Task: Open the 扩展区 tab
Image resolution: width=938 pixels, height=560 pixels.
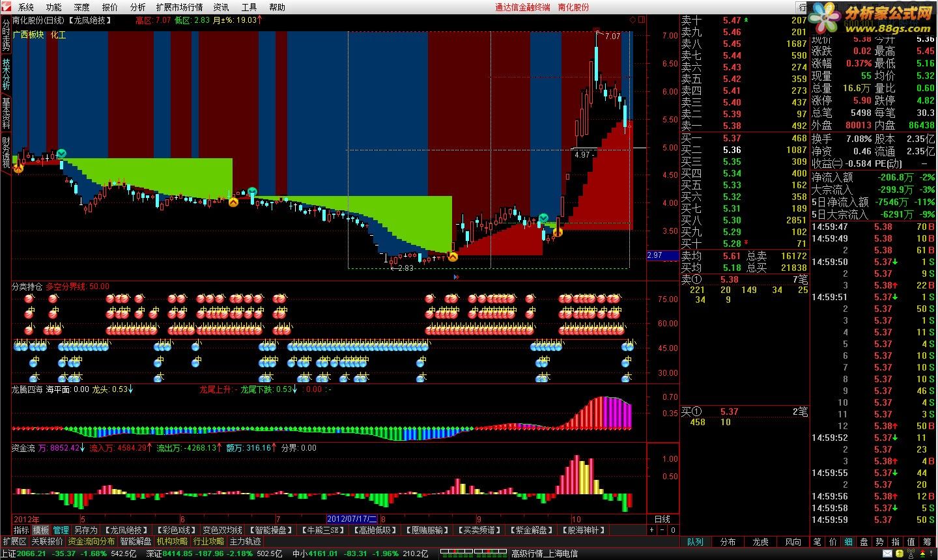Action: (14, 542)
